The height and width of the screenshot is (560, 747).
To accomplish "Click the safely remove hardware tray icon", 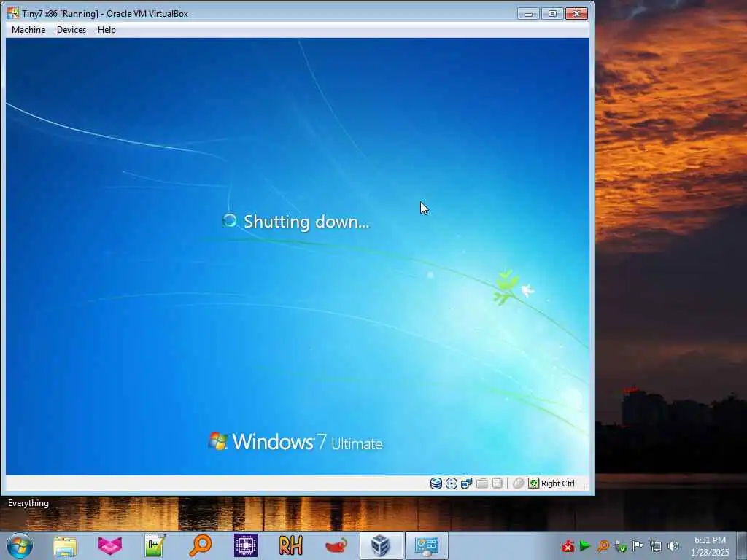I will pyautogui.click(x=620, y=545).
